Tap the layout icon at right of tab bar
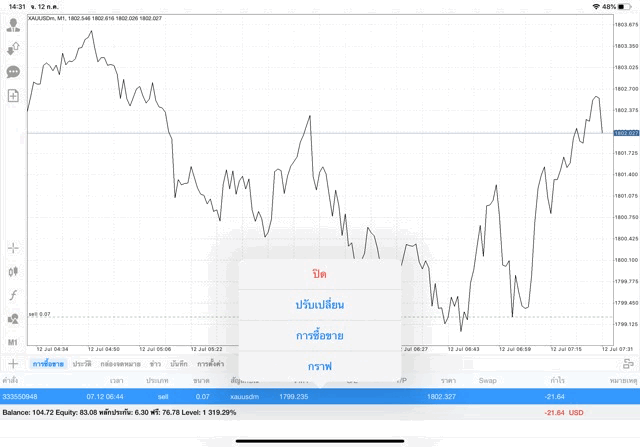The width and height of the screenshot is (640, 447). click(627, 364)
